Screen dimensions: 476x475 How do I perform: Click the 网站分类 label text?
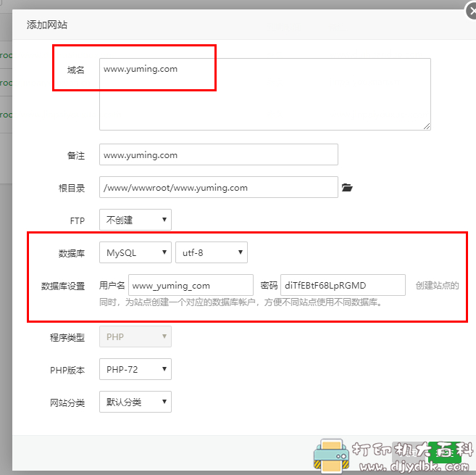67,403
